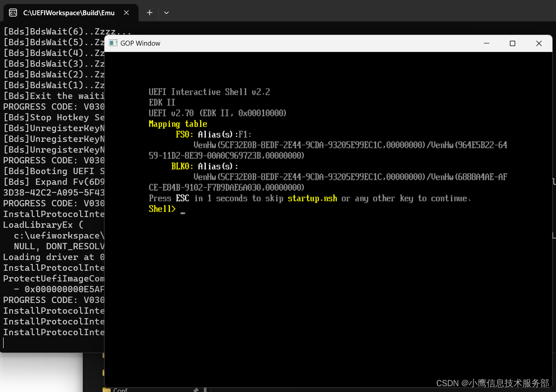Screen dimensions: 556x392
Task: Close the GOP Window
Action: pos(539,43)
